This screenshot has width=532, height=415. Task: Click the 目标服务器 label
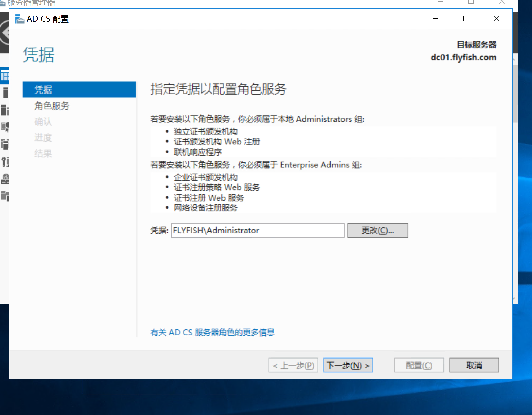click(x=477, y=45)
